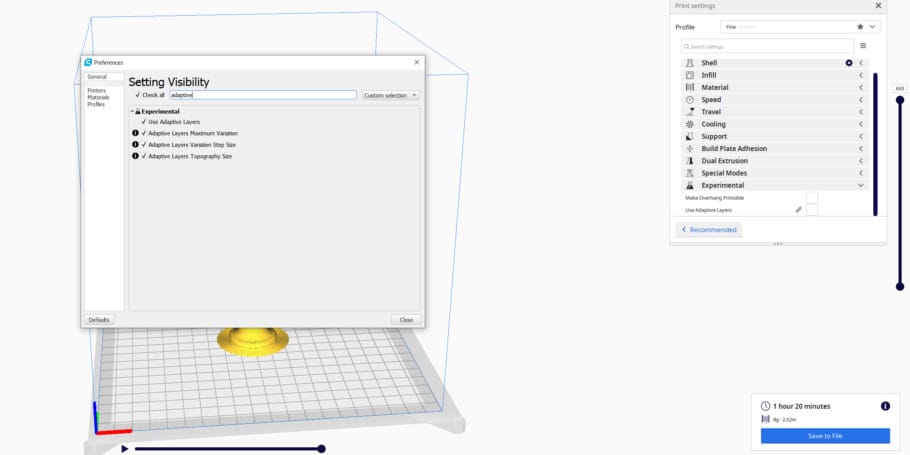Expand the Cooling settings category
Image resolution: width=910 pixels, height=455 pixels.
[x=861, y=124]
